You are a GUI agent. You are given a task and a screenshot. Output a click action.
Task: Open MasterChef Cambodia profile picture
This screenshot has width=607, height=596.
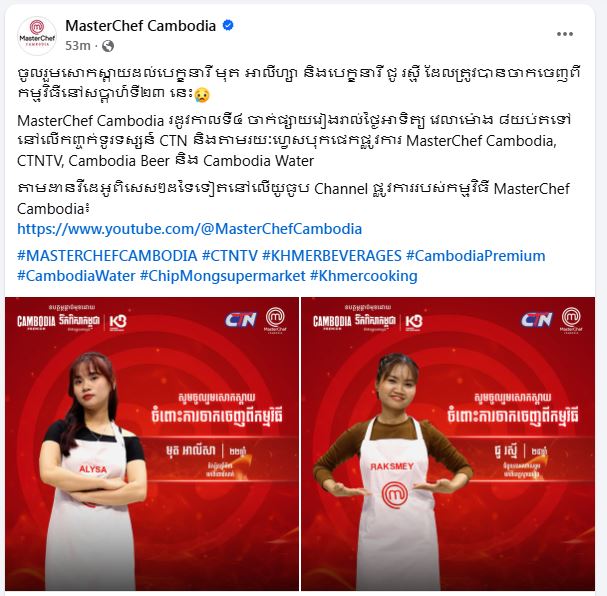(37, 36)
